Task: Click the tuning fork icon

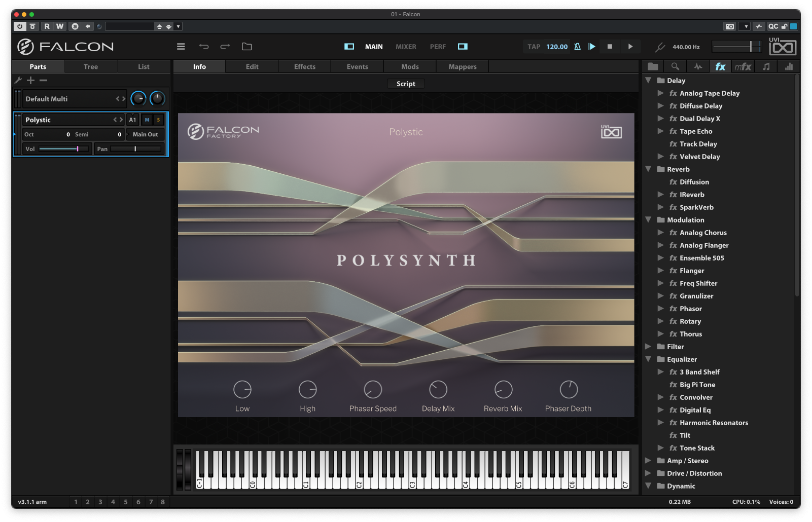Action: pos(660,47)
